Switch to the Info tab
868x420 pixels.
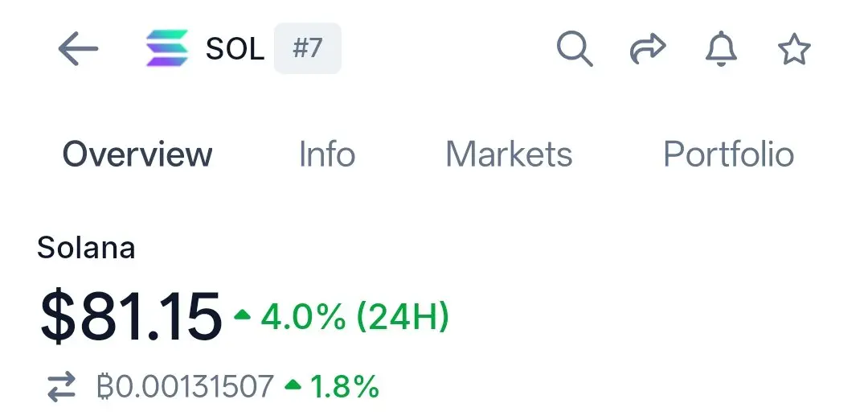pos(327,154)
